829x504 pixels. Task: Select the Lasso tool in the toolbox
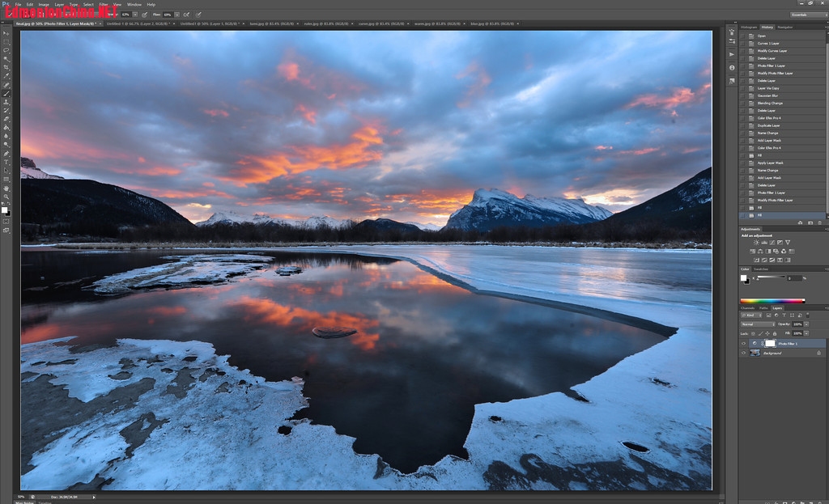6,50
